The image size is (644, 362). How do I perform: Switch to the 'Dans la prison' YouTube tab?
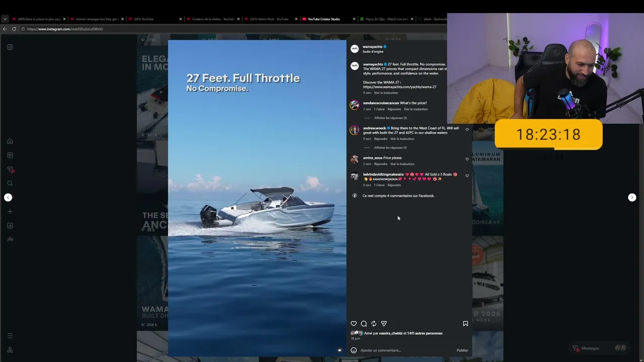point(39,19)
